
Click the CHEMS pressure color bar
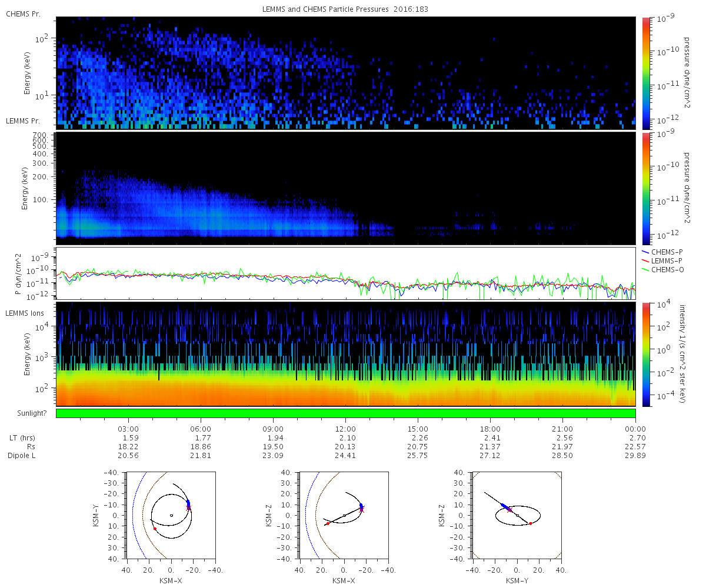pos(645,73)
